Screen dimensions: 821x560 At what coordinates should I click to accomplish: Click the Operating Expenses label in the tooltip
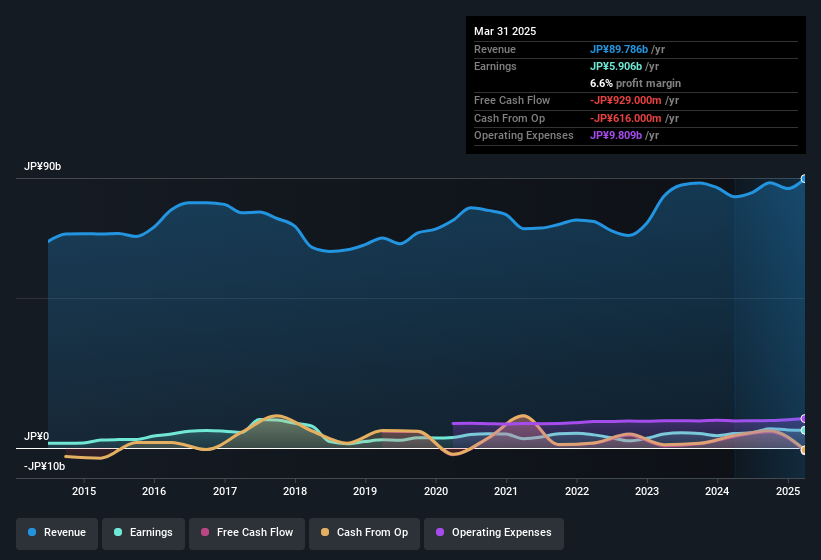coord(524,136)
